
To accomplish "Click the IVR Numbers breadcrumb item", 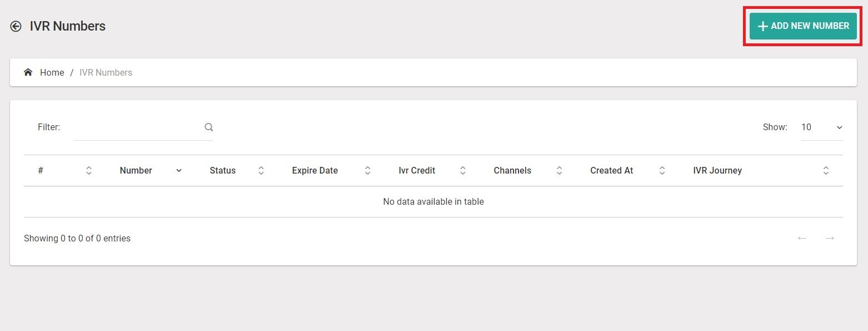I will click(106, 72).
